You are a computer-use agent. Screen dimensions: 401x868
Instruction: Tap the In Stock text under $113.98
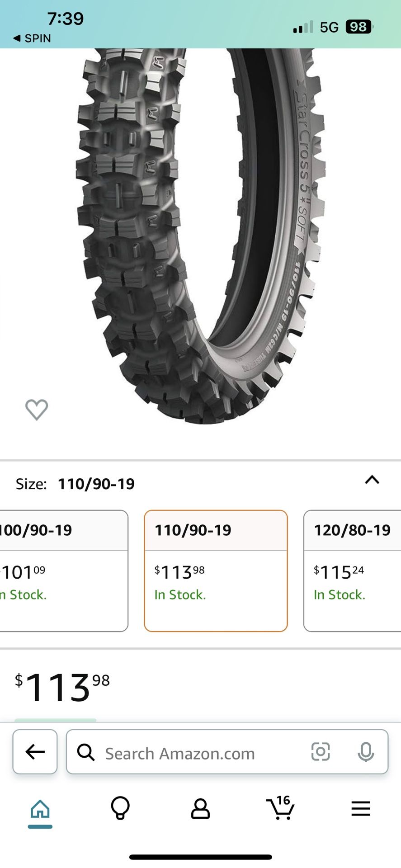pyautogui.click(x=180, y=594)
